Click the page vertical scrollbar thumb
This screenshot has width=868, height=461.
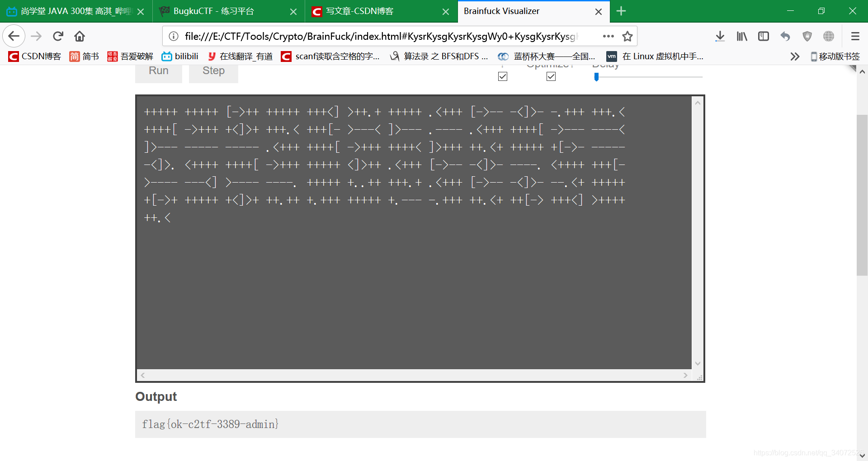[x=862, y=195]
